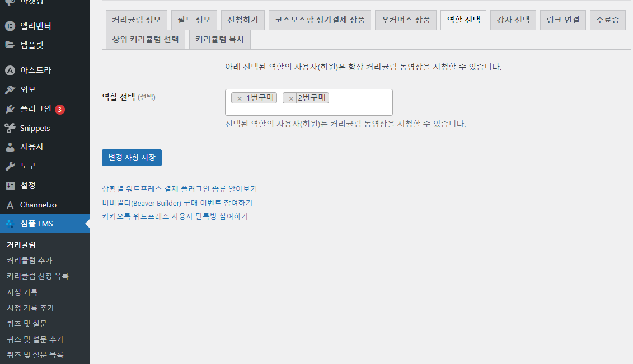Switch to the 신청하기 tab
Screen dimensions: 633x364
click(x=243, y=20)
